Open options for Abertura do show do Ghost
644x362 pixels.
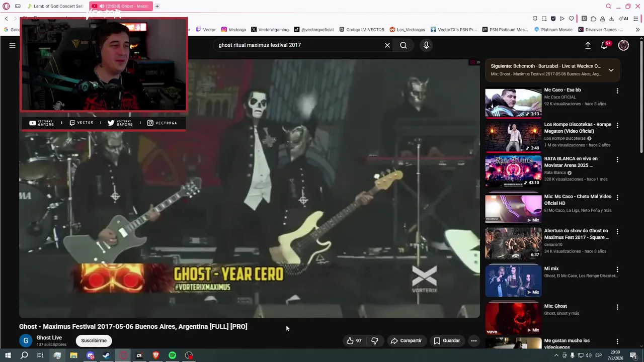[x=617, y=231]
